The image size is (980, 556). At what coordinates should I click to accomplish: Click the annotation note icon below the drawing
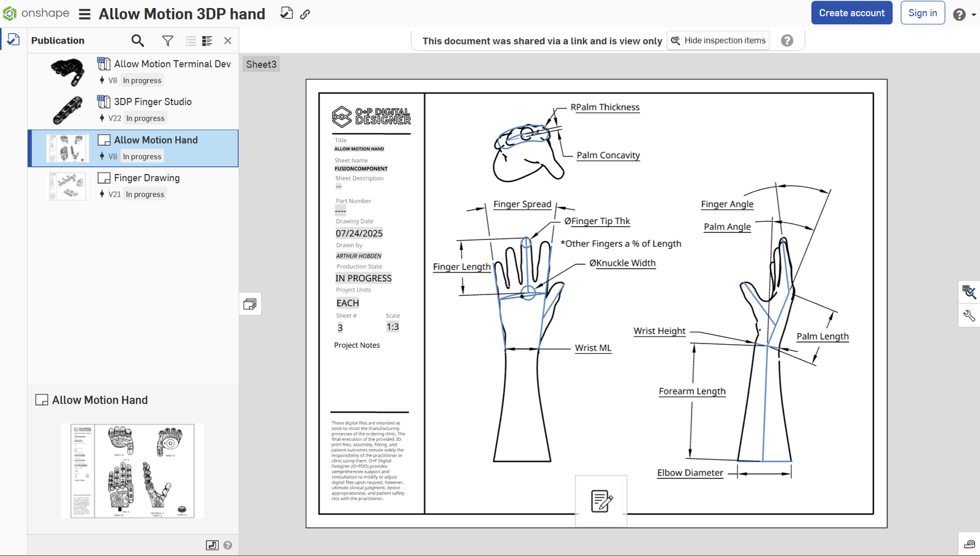click(x=600, y=500)
